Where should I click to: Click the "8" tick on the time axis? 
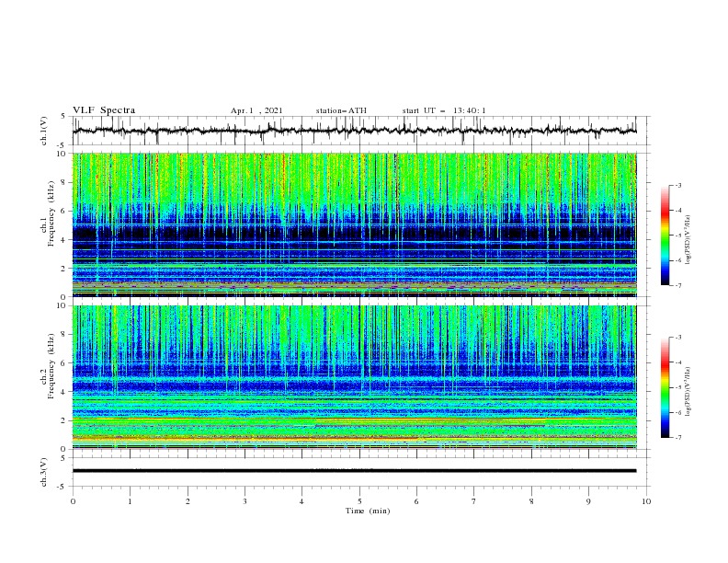click(x=531, y=501)
